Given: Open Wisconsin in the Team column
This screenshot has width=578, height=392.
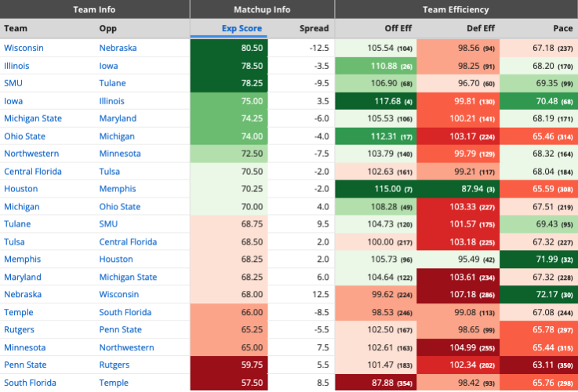Looking at the screenshot, I should pos(24,48).
